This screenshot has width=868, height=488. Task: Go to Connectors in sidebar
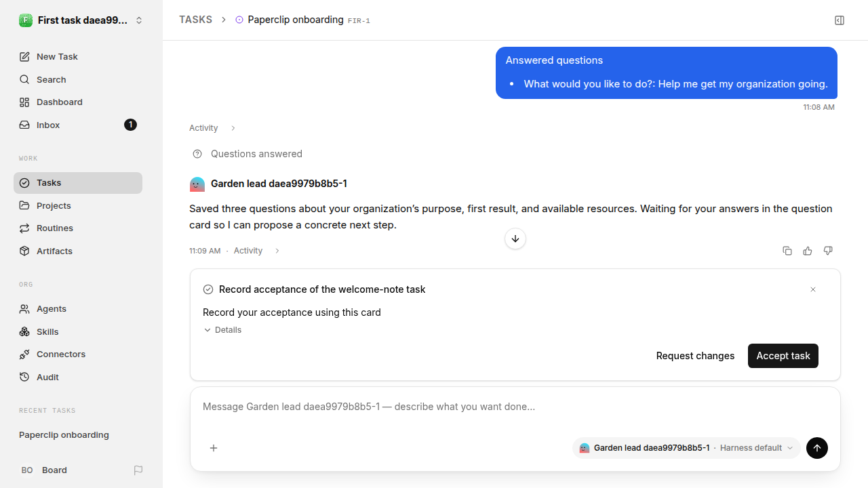point(78,354)
